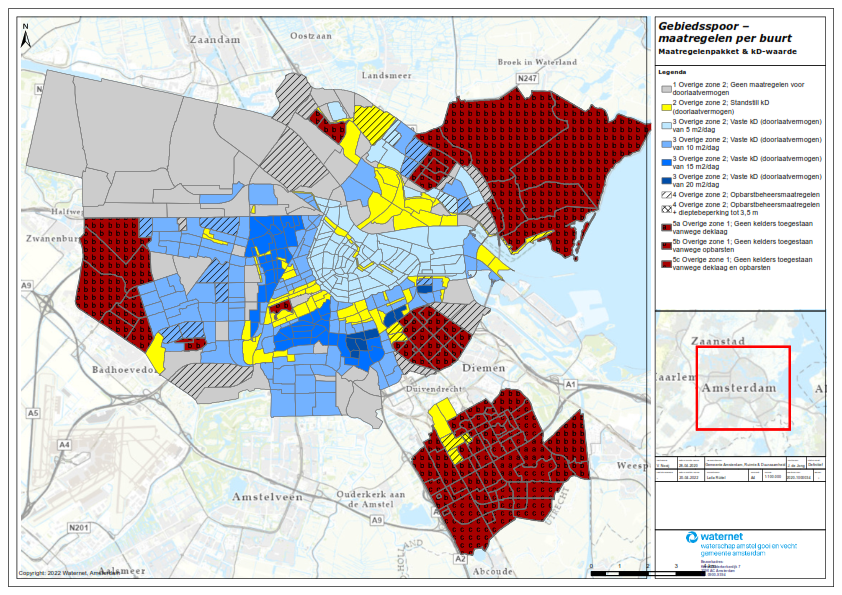The height and width of the screenshot is (595, 842).
Task: Click the Zaandam label on the map
Action: pyautogui.click(x=214, y=40)
